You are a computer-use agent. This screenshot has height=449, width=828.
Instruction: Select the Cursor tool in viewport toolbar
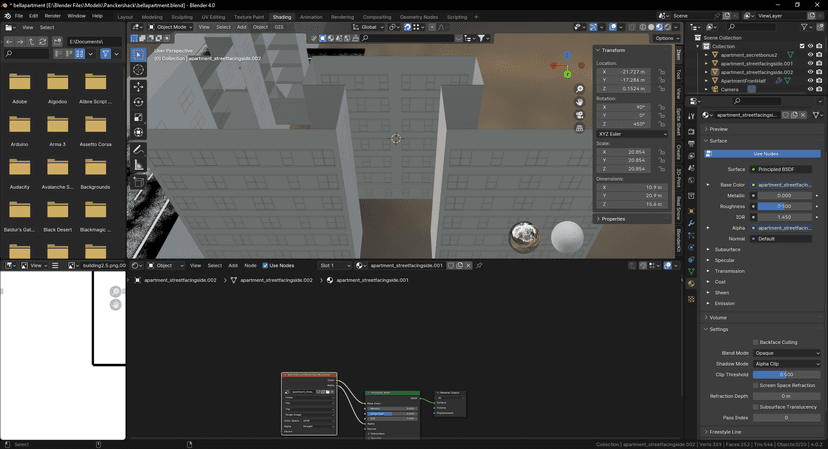coord(138,70)
